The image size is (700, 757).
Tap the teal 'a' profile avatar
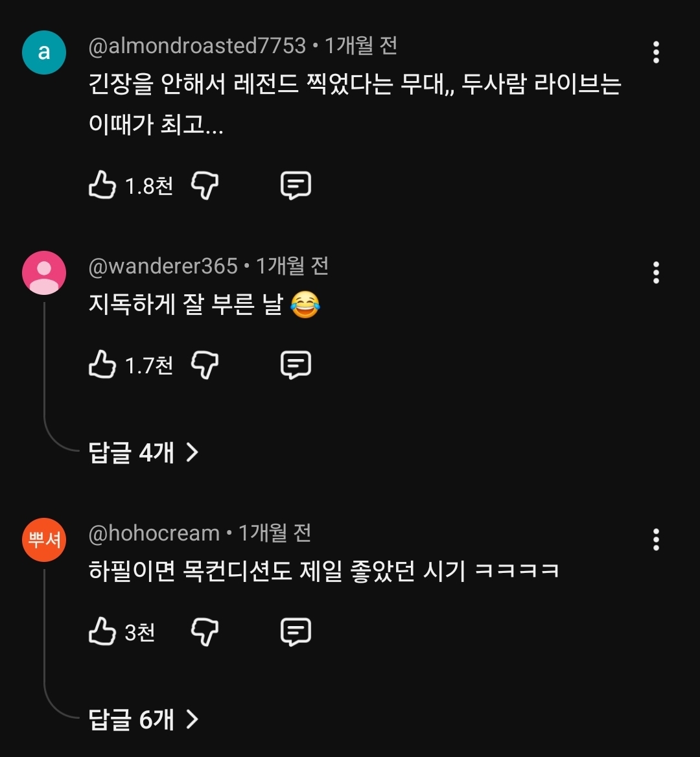point(44,52)
